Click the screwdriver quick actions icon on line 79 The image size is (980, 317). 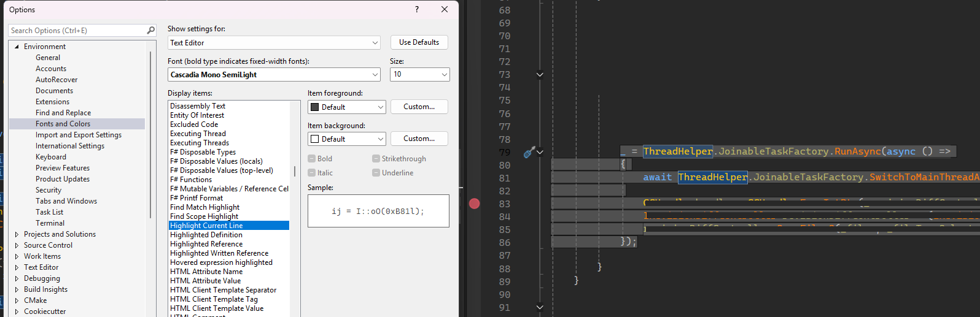[529, 152]
